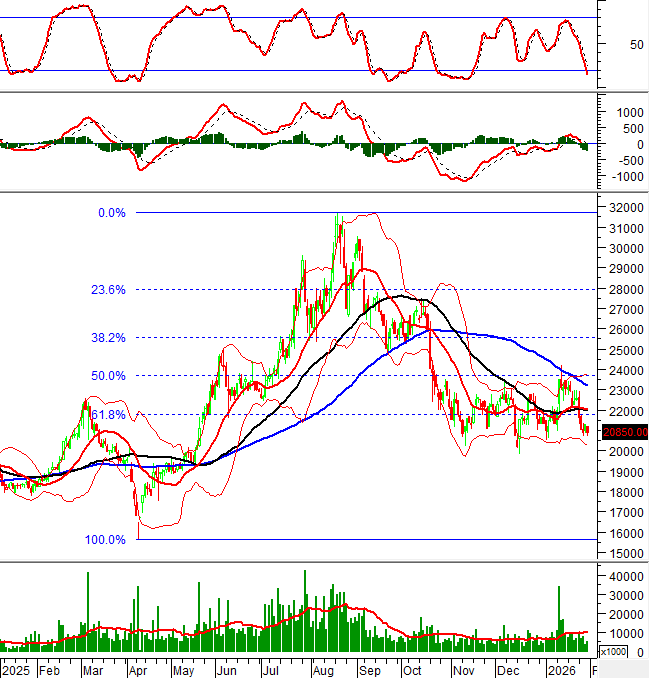Image resolution: width=649 pixels, height=678 pixels.
Task: Select the Jun marker on time axis
Action: tap(229, 667)
